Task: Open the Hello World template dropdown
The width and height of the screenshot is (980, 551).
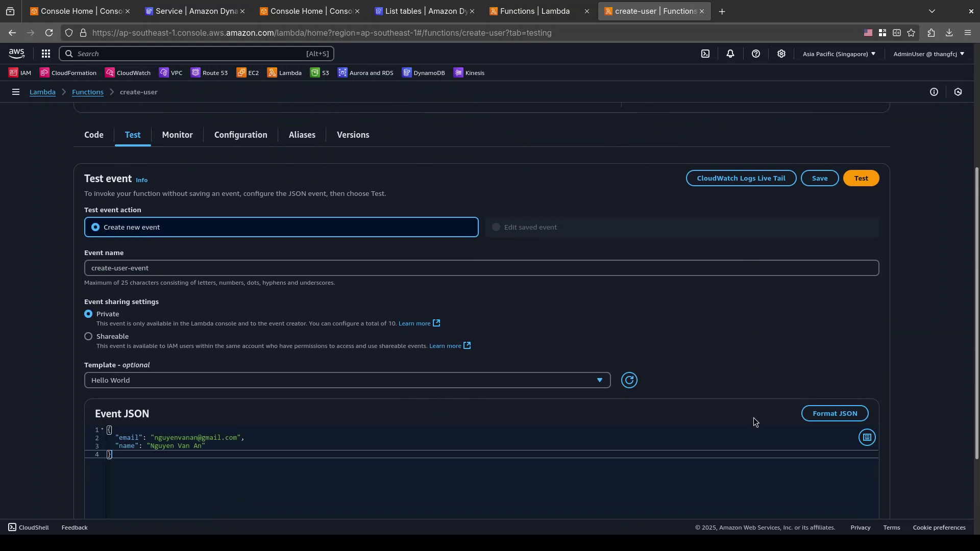Action: (x=347, y=380)
